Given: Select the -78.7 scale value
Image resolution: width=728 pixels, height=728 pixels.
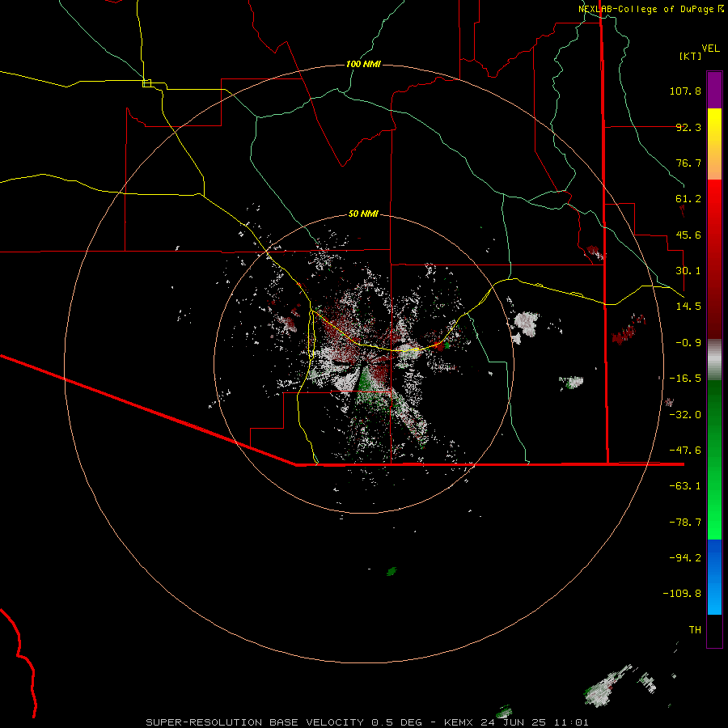Looking at the screenshot, I should point(685,523).
